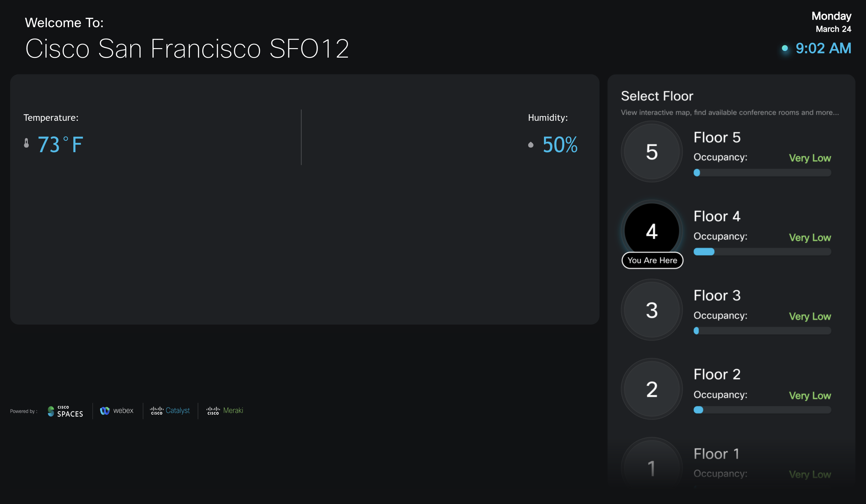Viewport: 866px width, 504px height.
Task: Click the blue dot beside the clock
Action: pyautogui.click(x=784, y=49)
